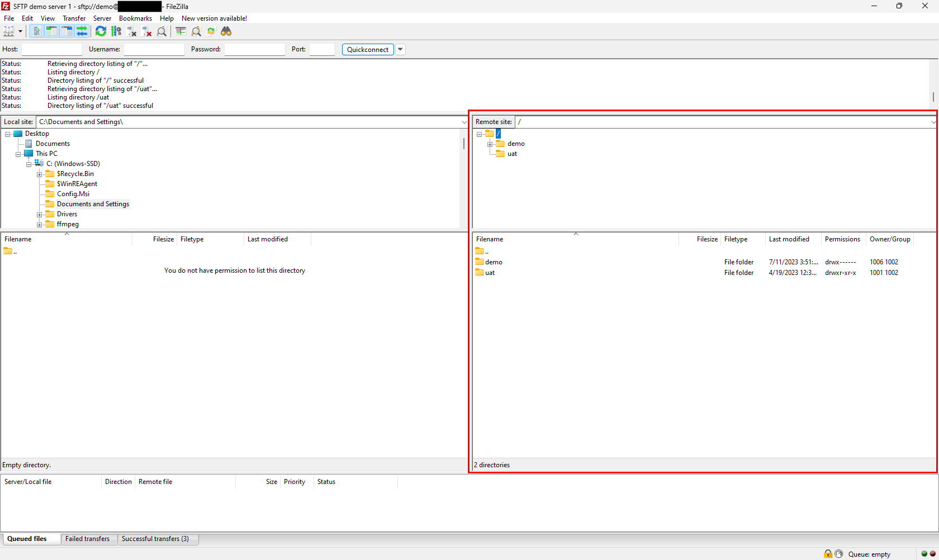Image resolution: width=939 pixels, height=560 pixels.
Task: Click the disconnect from server icon
Action: click(146, 31)
